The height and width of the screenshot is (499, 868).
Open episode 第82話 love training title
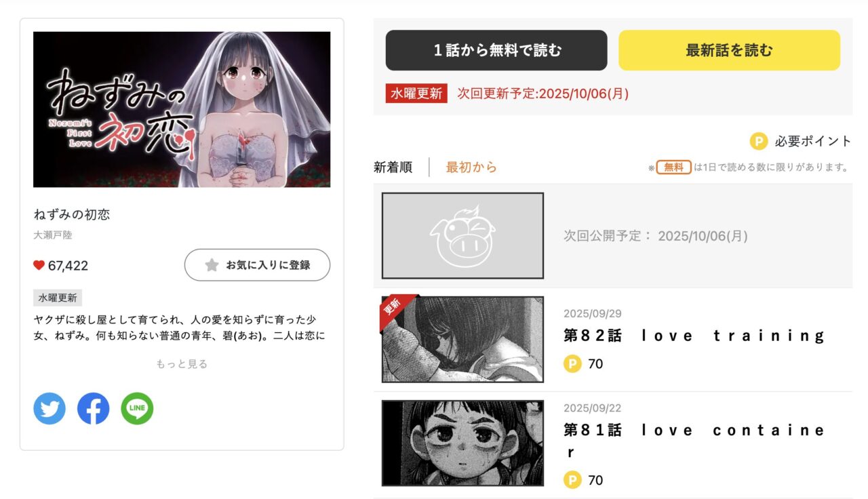[694, 336]
